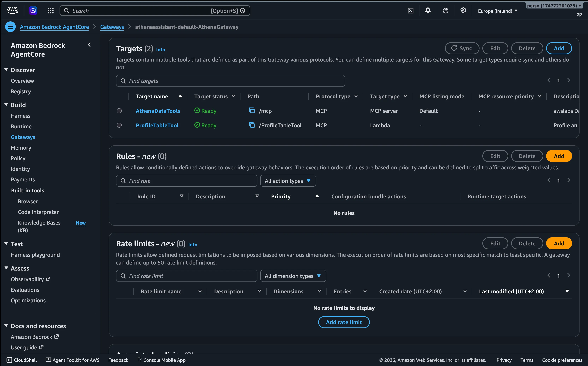The width and height of the screenshot is (588, 366).
Task: Click the Sync targets button
Action: coord(462,48)
